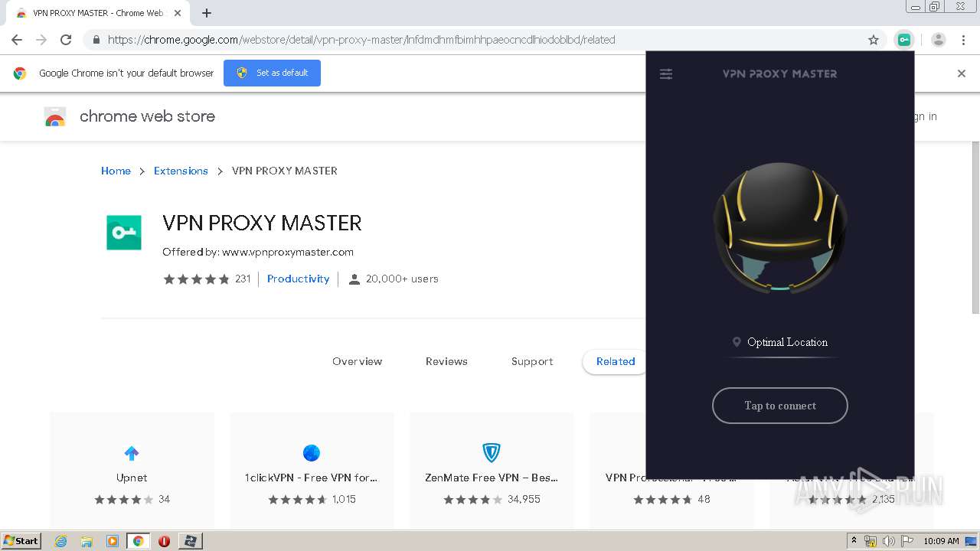Open the Productivity category link
Image resolution: width=980 pixels, height=551 pixels.
tap(298, 279)
